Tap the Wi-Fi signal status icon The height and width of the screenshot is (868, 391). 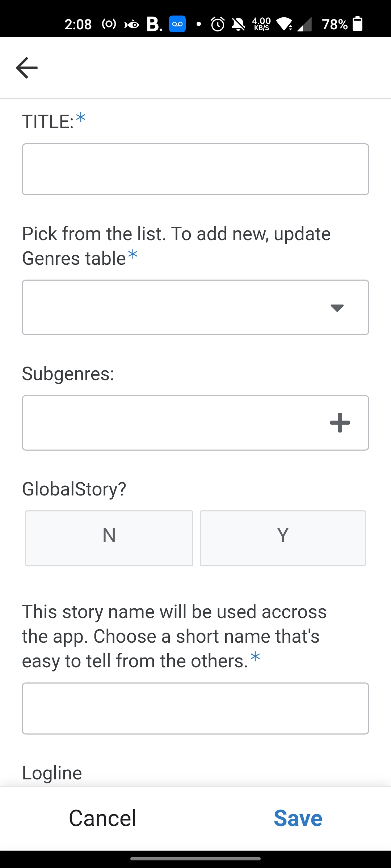point(284,24)
